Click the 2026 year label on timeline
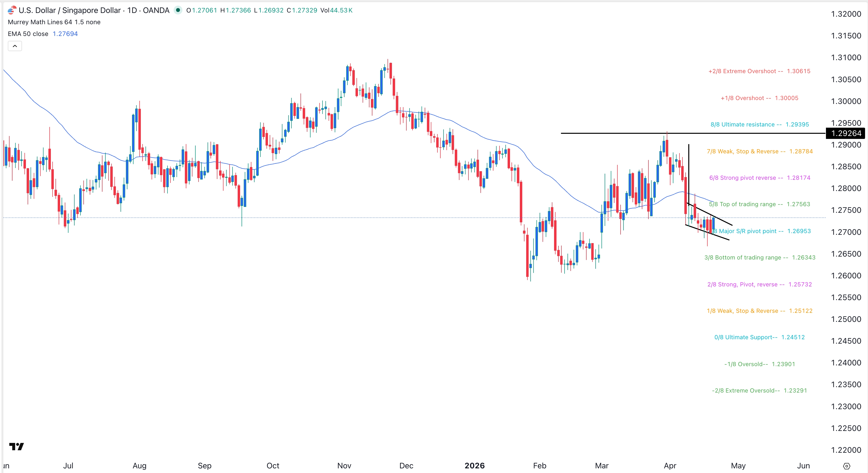The image size is (868, 473). pos(475,466)
